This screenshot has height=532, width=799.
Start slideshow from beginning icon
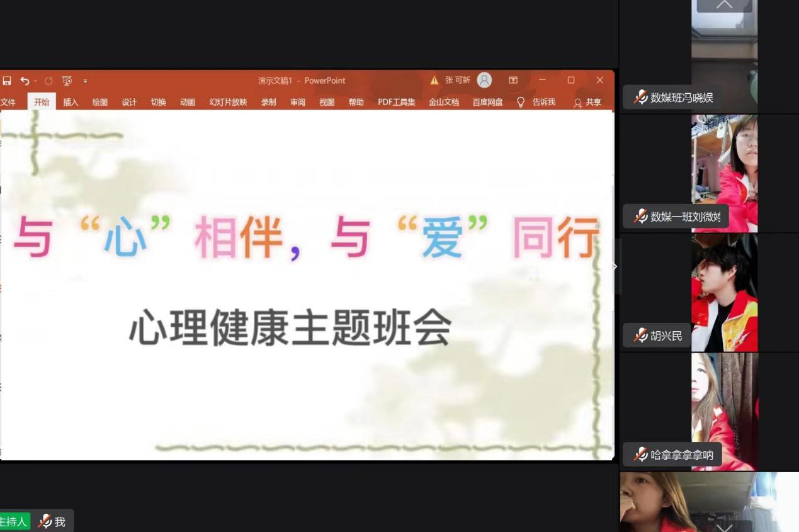[67, 81]
